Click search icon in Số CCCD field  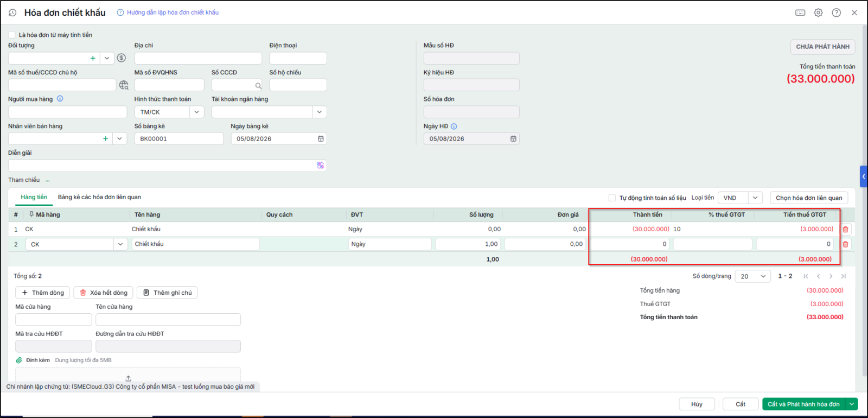point(258,85)
